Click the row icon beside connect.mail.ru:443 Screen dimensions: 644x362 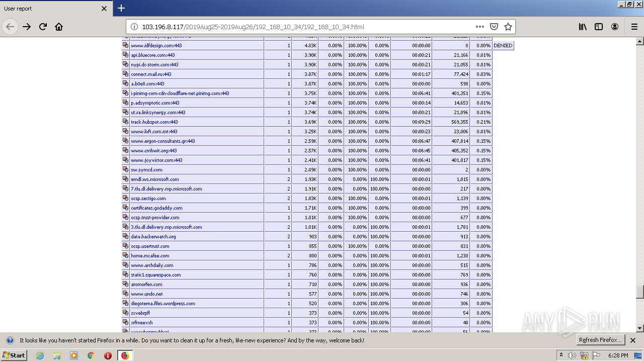[x=126, y=74]
